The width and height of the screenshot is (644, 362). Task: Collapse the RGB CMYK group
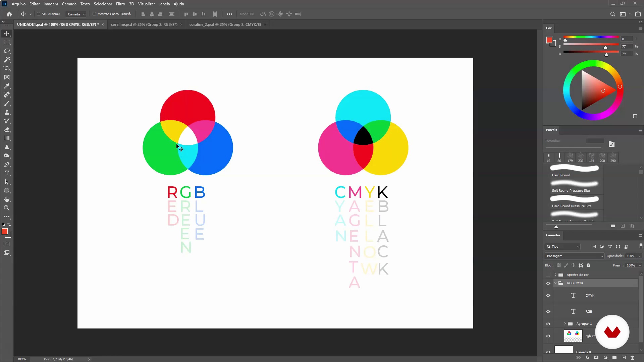pos(555,283)
